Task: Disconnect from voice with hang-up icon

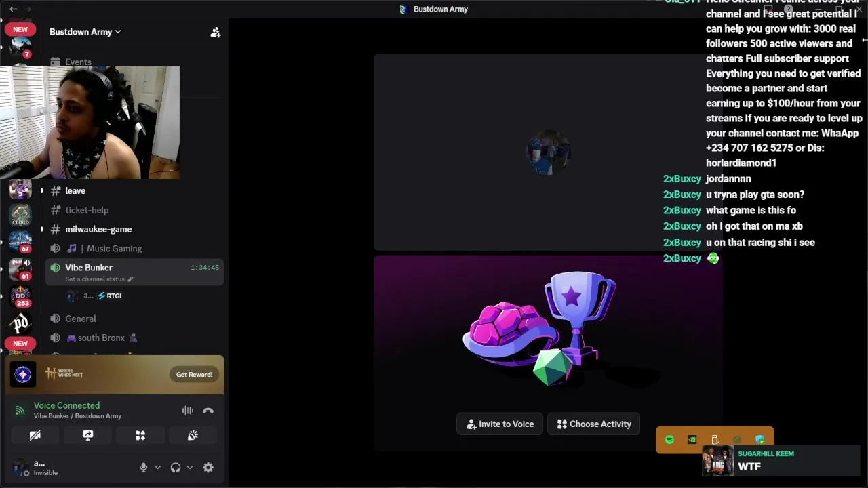Action: (208, 411)
